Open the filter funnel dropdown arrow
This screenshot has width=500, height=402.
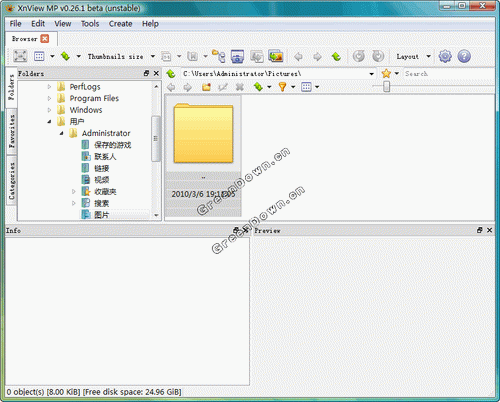293,87
